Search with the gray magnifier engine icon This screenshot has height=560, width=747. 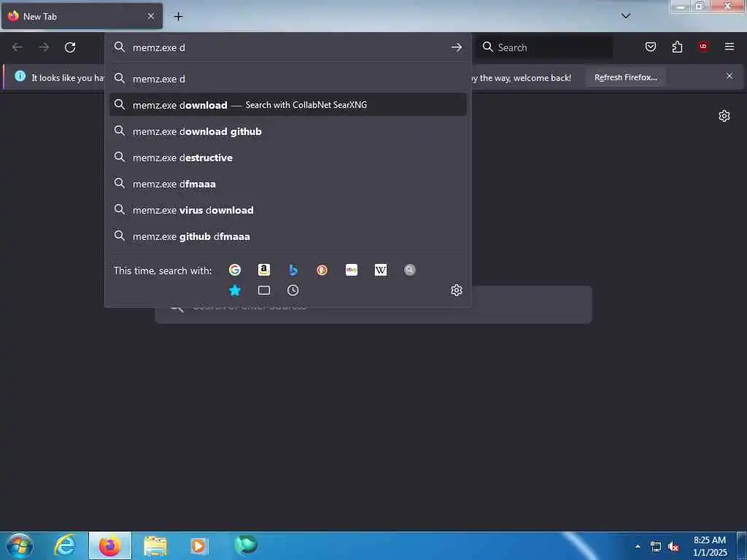click(410, 270)
